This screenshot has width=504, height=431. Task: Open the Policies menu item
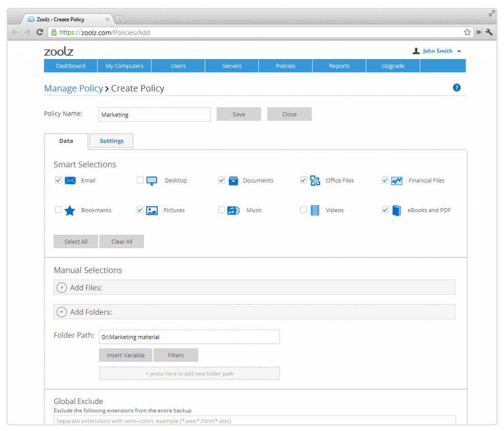285,65
